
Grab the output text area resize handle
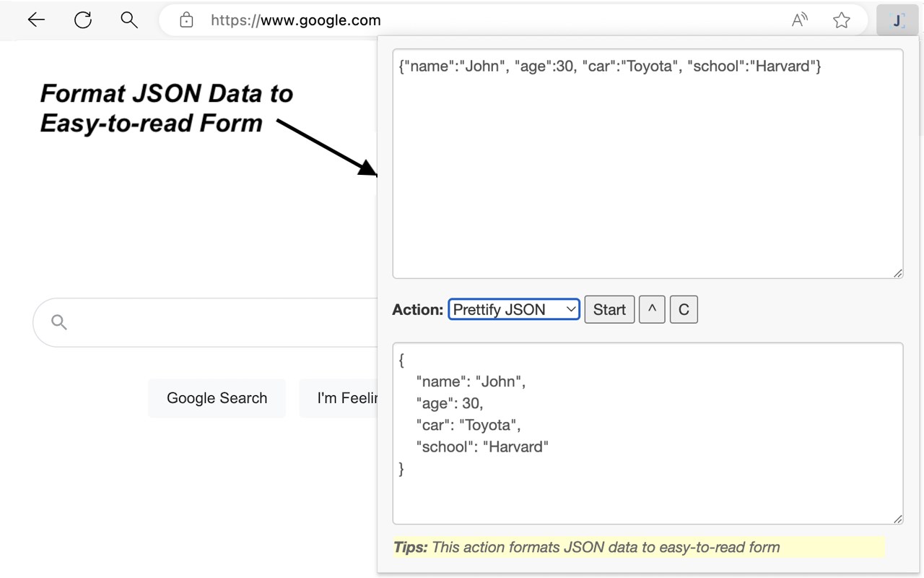tap(898, 519)
